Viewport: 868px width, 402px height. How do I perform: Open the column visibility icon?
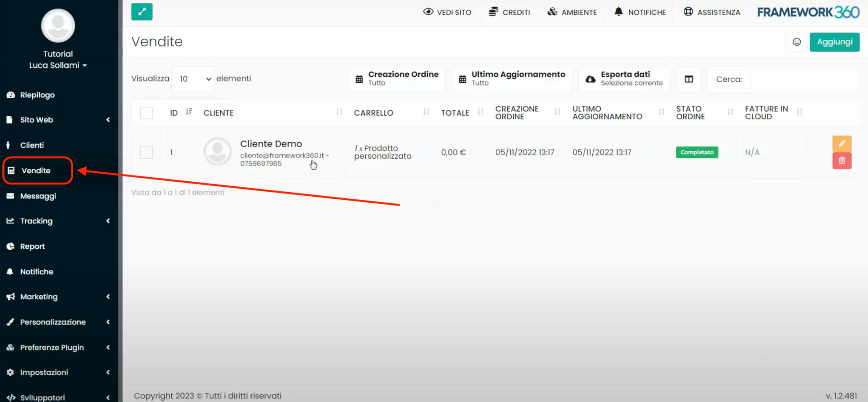689,79
